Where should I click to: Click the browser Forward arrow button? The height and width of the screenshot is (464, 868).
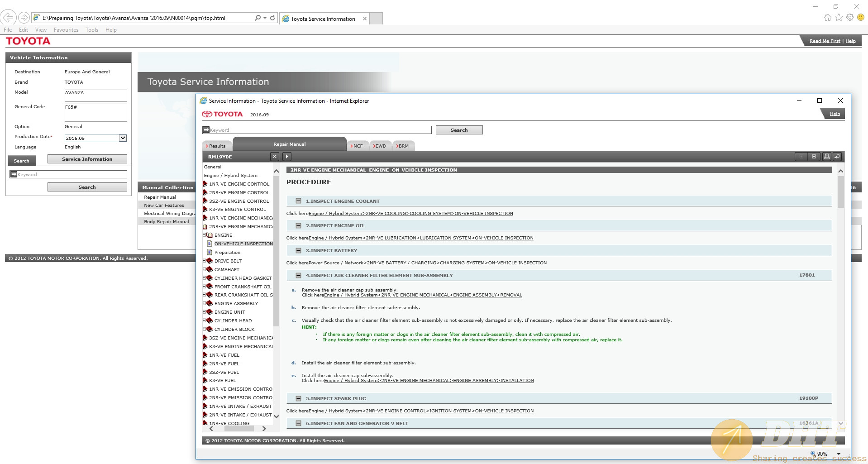(x=24, y=18)
